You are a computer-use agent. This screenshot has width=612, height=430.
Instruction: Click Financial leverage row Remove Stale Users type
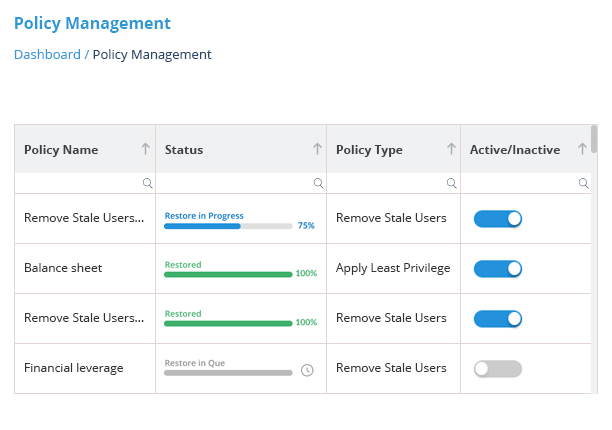(x=391, y=368)
